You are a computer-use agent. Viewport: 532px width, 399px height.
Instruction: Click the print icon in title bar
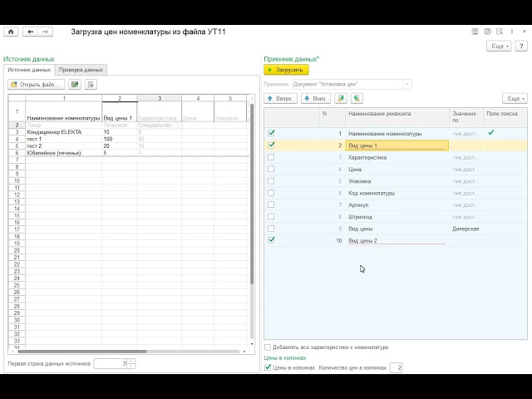pos(487,32)
